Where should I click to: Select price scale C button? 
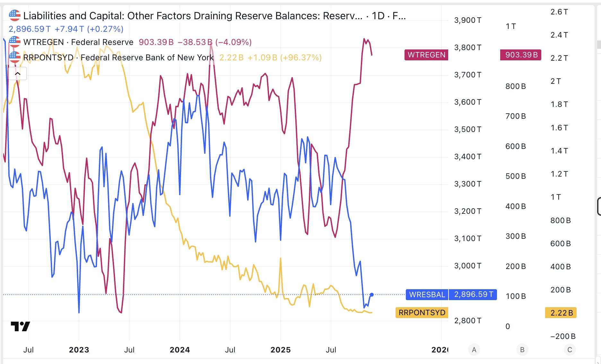[x=570, y=350]
